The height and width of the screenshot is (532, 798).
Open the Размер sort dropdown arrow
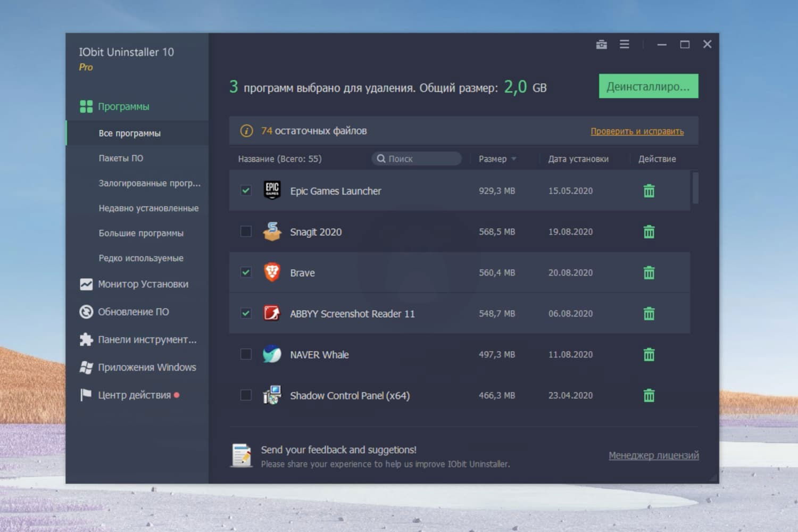(513, 159)
